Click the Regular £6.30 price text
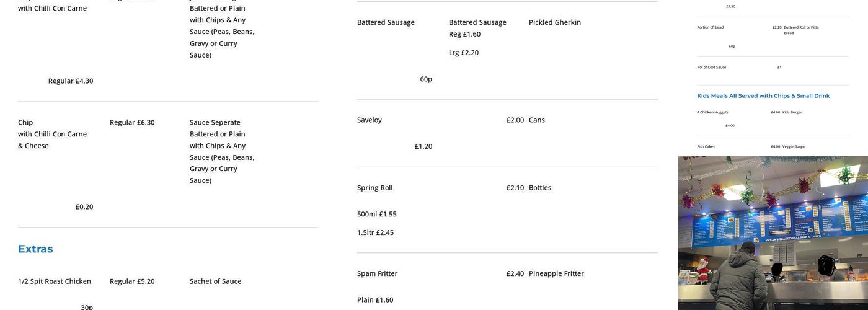 pos(132,123)
